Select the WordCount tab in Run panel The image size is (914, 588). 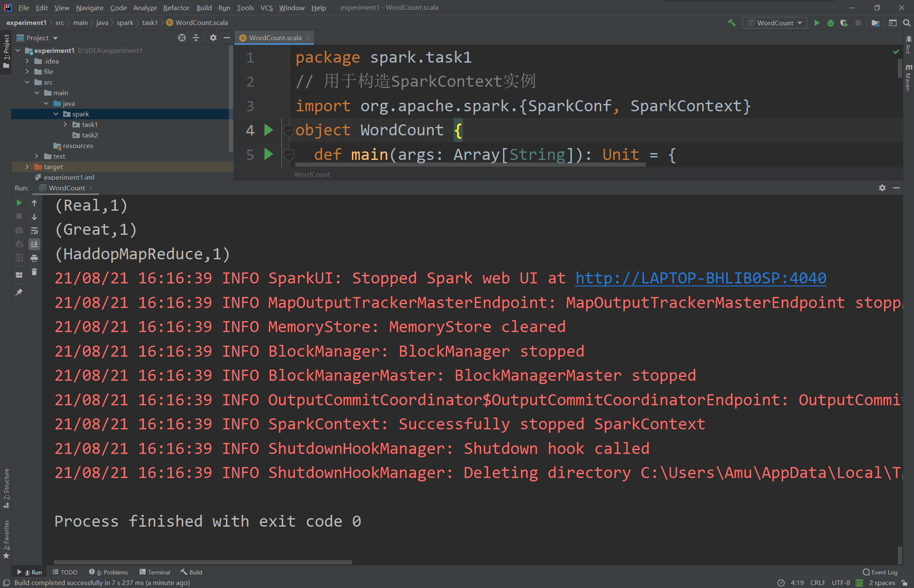67,188
